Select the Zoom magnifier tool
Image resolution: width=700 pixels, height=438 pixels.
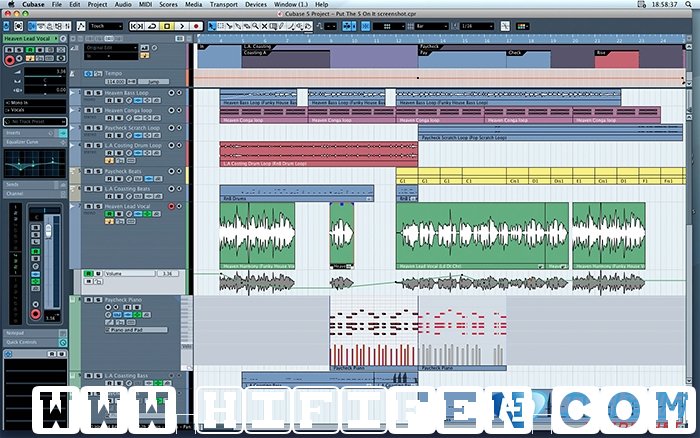(x=255, y=26)
